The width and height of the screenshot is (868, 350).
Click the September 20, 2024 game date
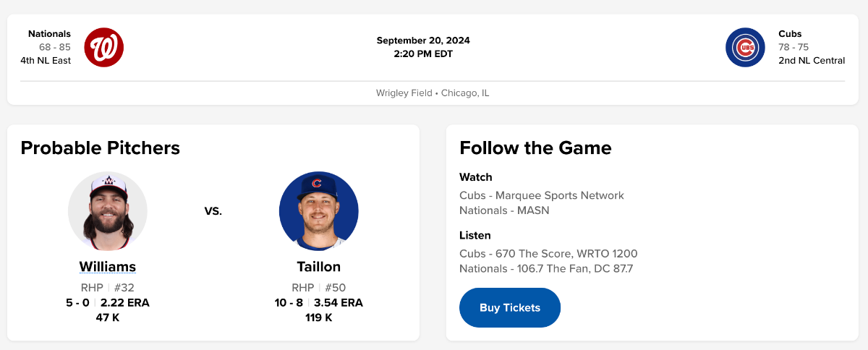[423, 40]
